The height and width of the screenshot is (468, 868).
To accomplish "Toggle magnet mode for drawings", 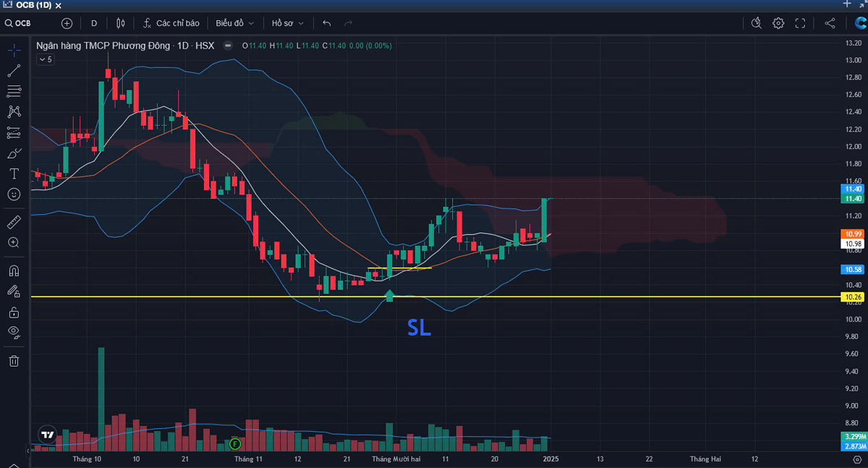I will [14, 271].
